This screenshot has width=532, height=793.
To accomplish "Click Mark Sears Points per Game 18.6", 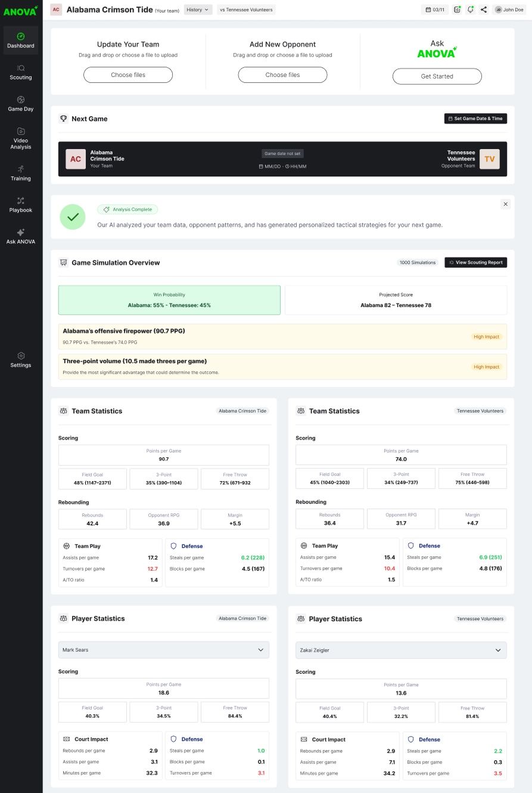I will pos(164,689).
